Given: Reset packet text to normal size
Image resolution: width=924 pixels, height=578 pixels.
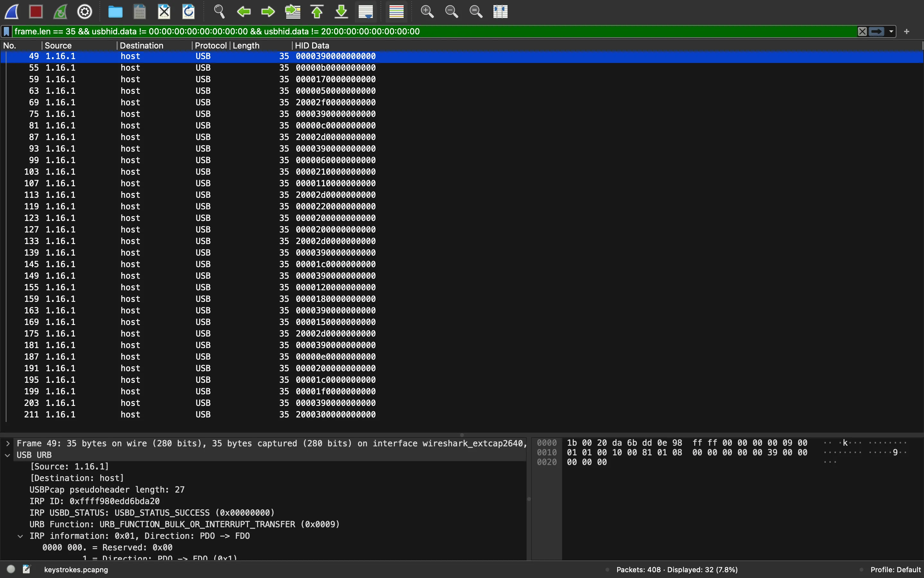Looking at the screenshot, I should (476, 12).
